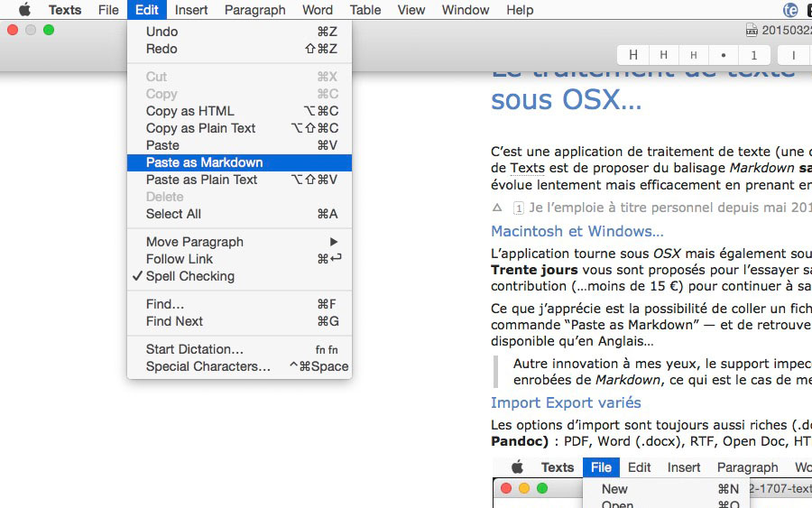The height and width of the screenshot is (508, 812).
Task: Apply level 2 heading (medium H)
Action: point(663,55)
